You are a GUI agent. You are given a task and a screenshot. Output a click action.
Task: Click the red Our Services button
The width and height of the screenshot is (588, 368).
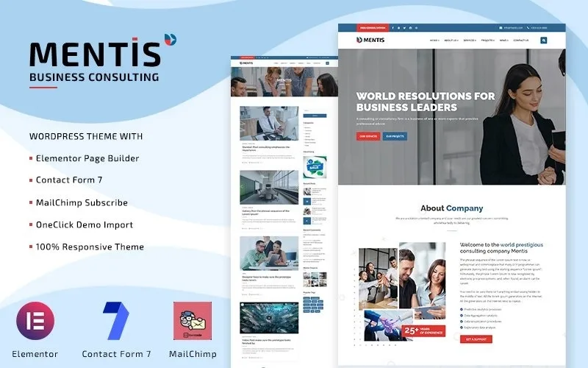pyautogui.click(x=368, y=136)
